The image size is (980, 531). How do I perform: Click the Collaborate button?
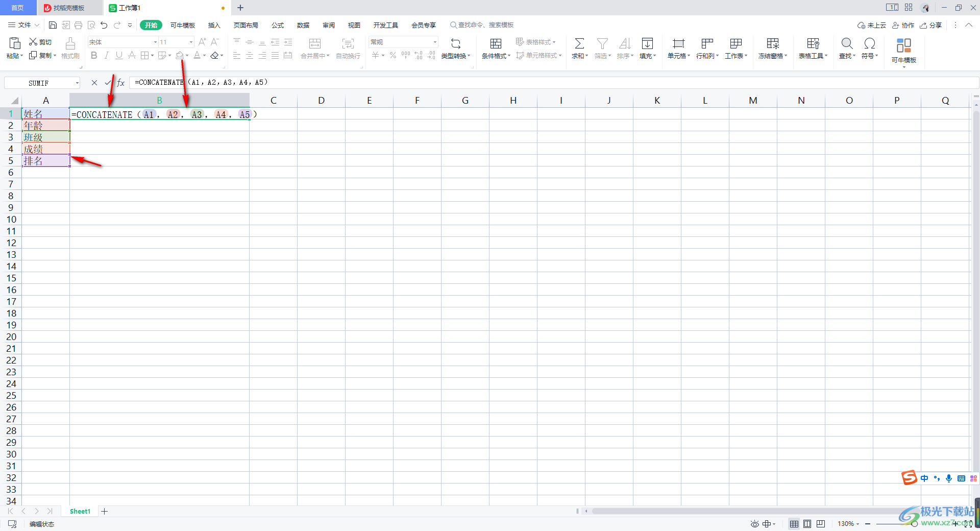pyautogui.click(x=903, y=25)
